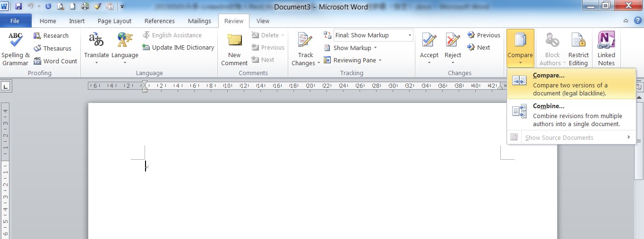644x239 pixels.
Task: Click the tab selector at ruler corner
Action: coord(6,86)
